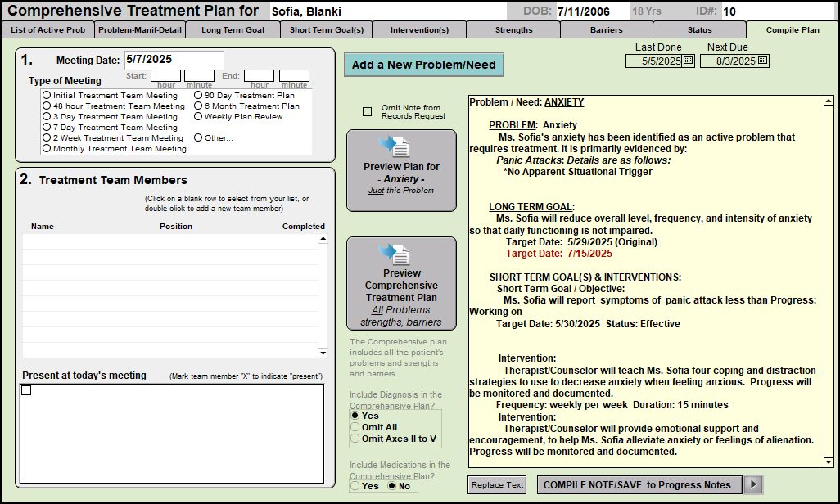Open the Last Done calendar picker icon
840x504 pixels.
pos(688,61)
